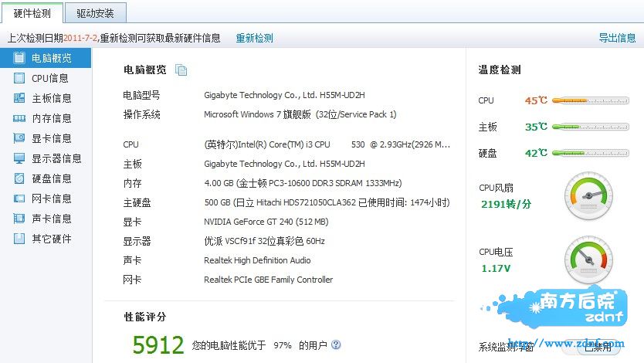Viewport: 644px width, 363px height.
Task: Click the 4.00 GB 金士顿 memory text
Action: coord(303,183)
